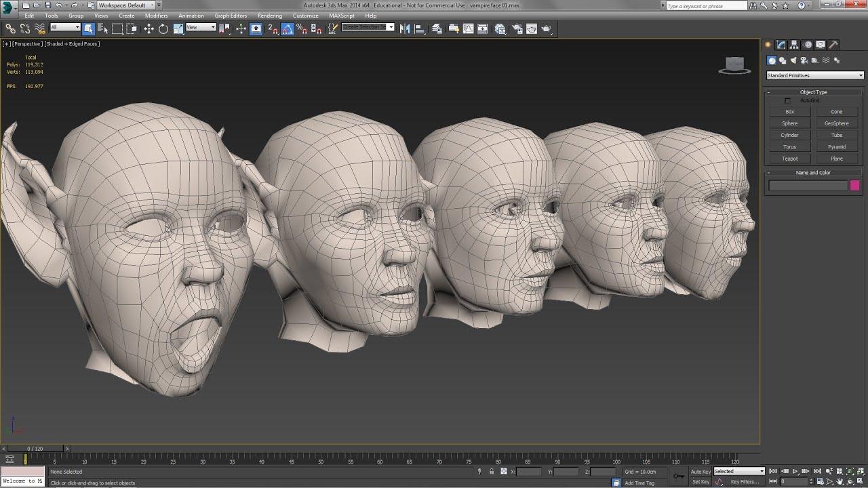Click the Pyramid primitive button

[x=837, y=147]
